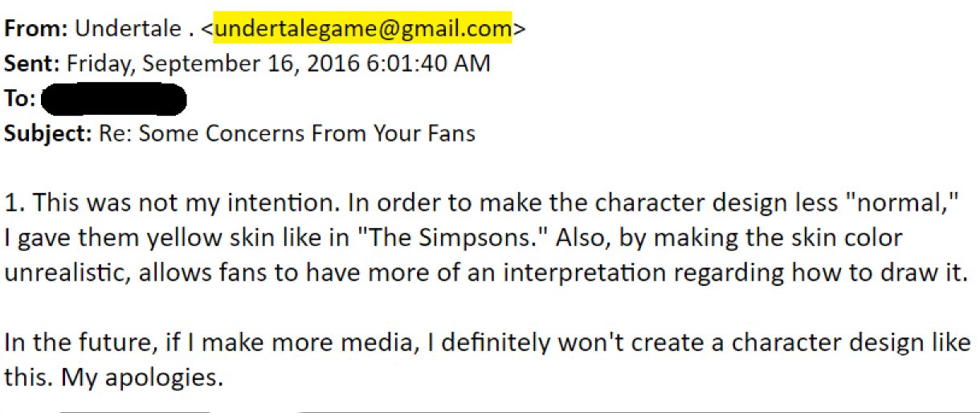Click the bold "Sent:" label
The width and height of the screenshot is (980, 413).
[x=33, y=63]
